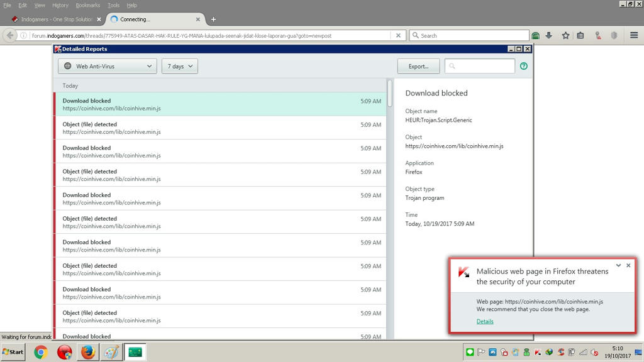This screenshot has width=644, height=362.
Task: Open a new Firefox tab
Action: pos(214,19)
